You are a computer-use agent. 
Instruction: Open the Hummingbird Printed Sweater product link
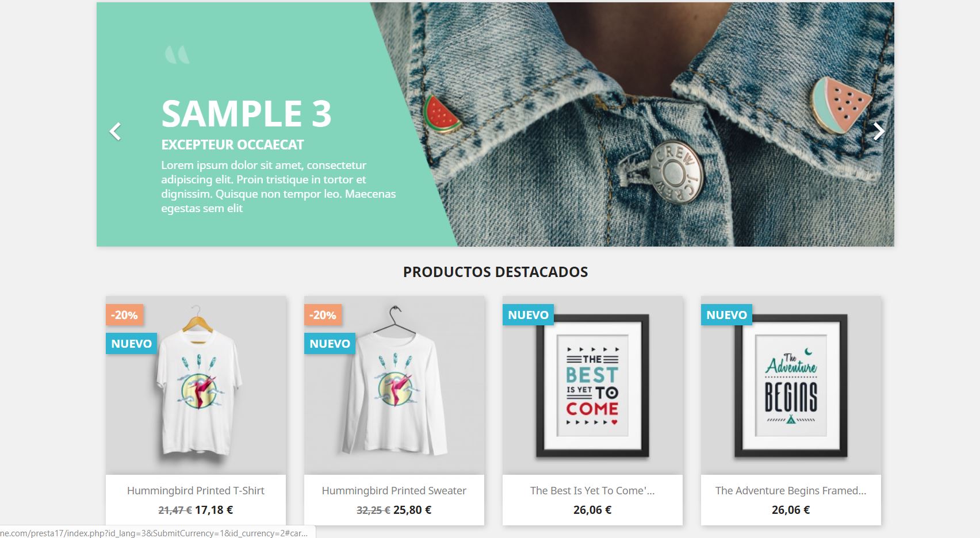click(x=394, y=491)
